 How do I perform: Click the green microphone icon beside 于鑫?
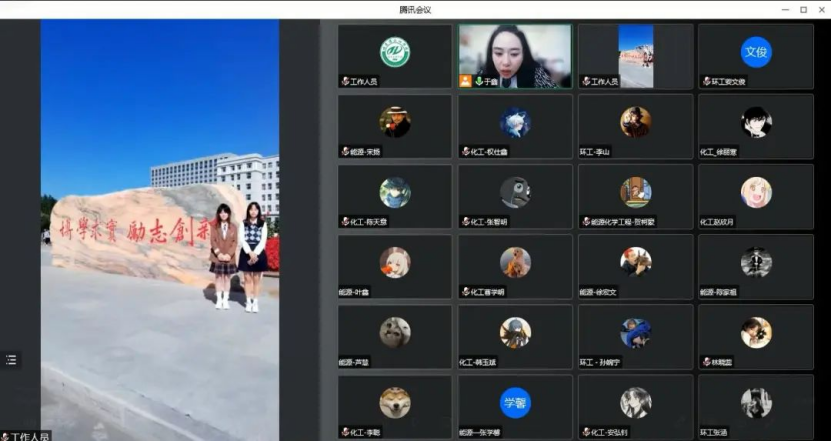tap(479, 81)
